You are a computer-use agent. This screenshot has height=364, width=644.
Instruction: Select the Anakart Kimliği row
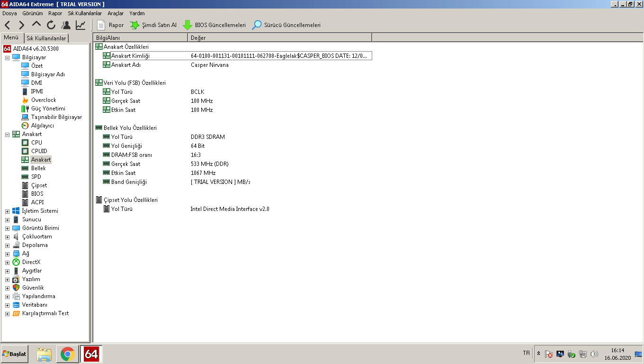click(237, 56)
